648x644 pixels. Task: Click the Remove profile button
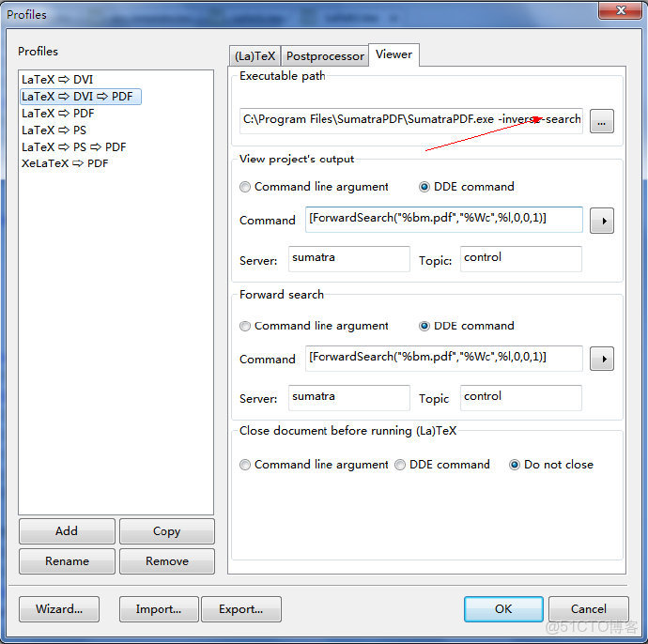[x=167, y=561]
